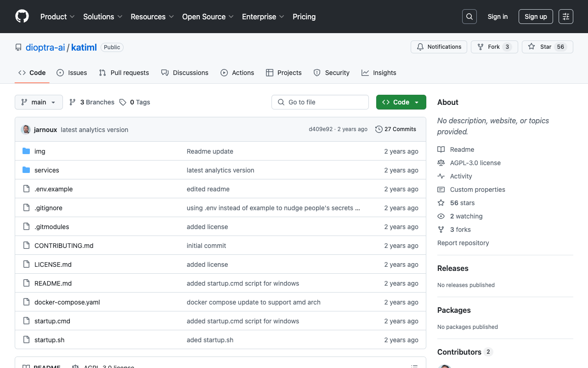The width and height of the screenshot is (588, 368).
Task: Switch to the Issues tab
Action: coord(72,73)
